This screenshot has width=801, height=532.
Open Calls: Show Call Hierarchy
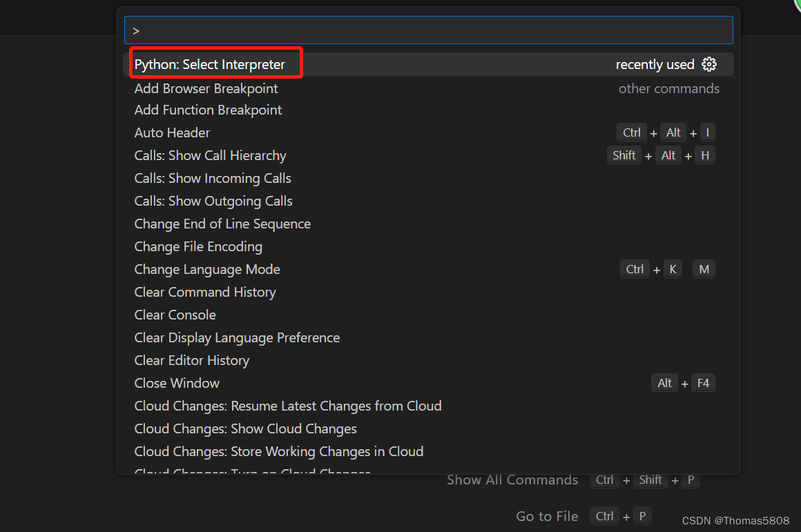[210, 155]
